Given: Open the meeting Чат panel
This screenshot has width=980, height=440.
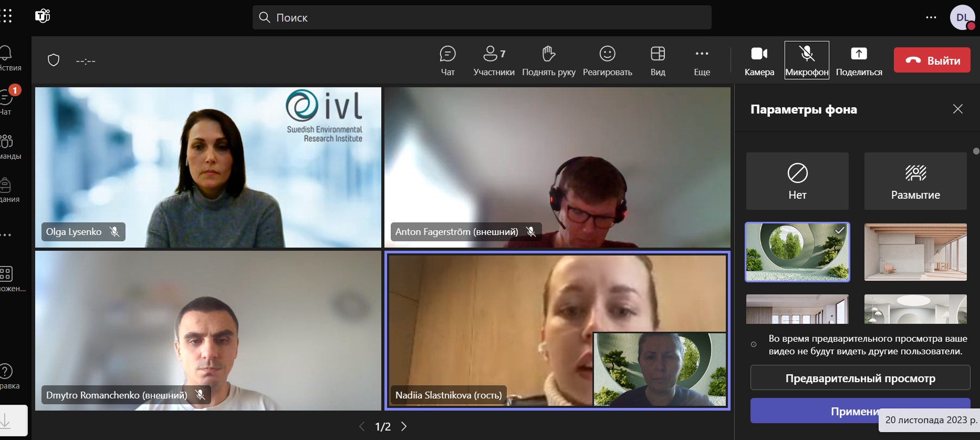Looking at the screenshot, I should [447, 60].
